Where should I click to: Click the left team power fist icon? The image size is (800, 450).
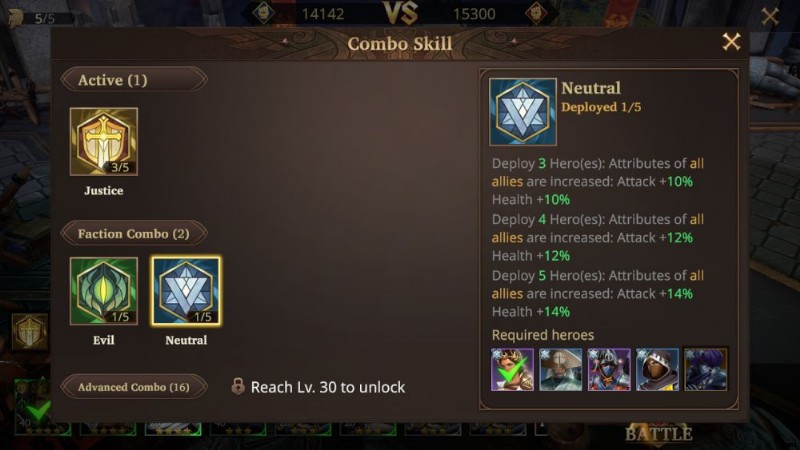coord(264,13)
